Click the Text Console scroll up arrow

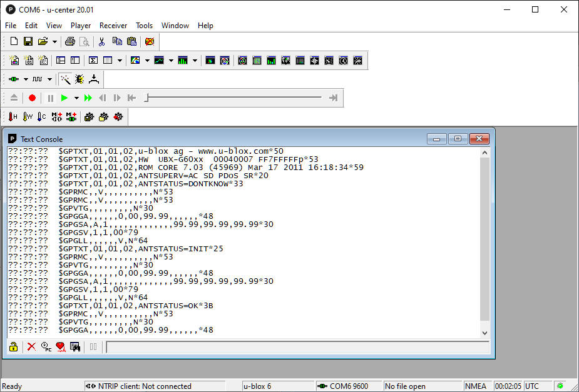point(485,153)
